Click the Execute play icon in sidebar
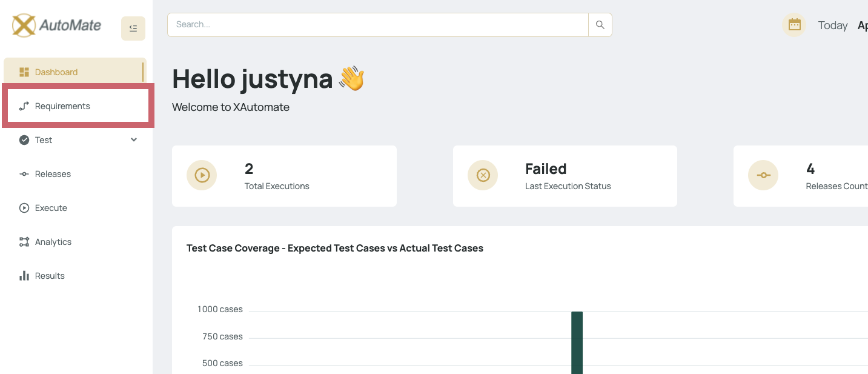Image resolution: width=868 pixels, height=374 pixels. click(x=24, y=208)
